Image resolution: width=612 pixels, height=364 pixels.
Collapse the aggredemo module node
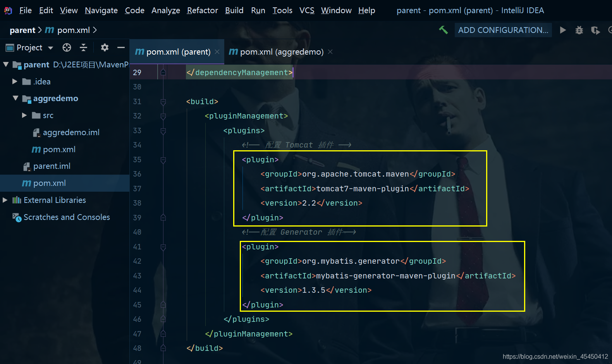coord(15,98)
